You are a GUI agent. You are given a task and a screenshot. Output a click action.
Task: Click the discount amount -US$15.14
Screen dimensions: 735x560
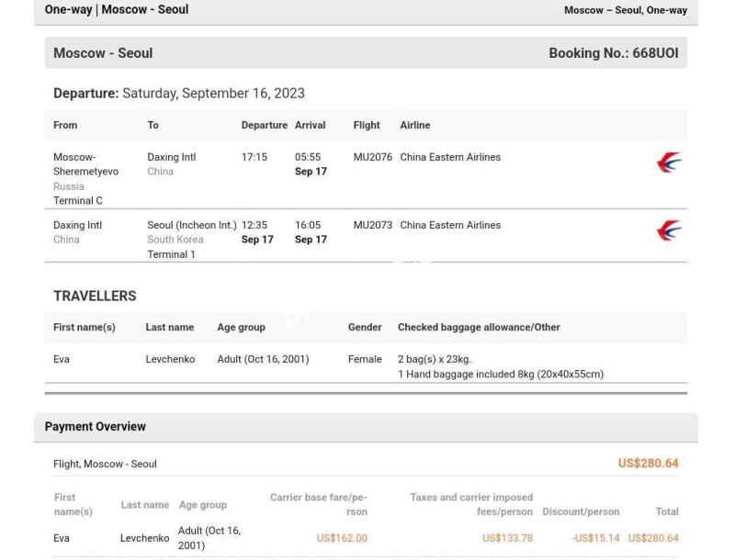(x=595, y=538)
